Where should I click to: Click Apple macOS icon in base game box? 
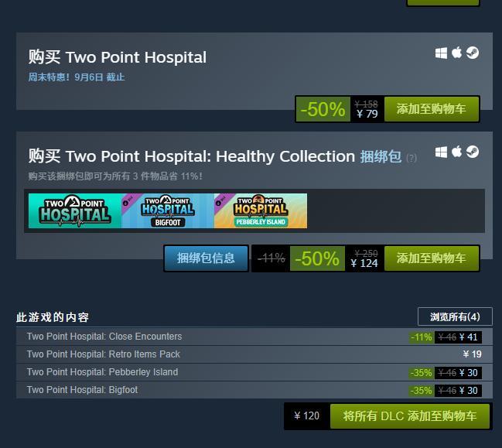[456, 53]
